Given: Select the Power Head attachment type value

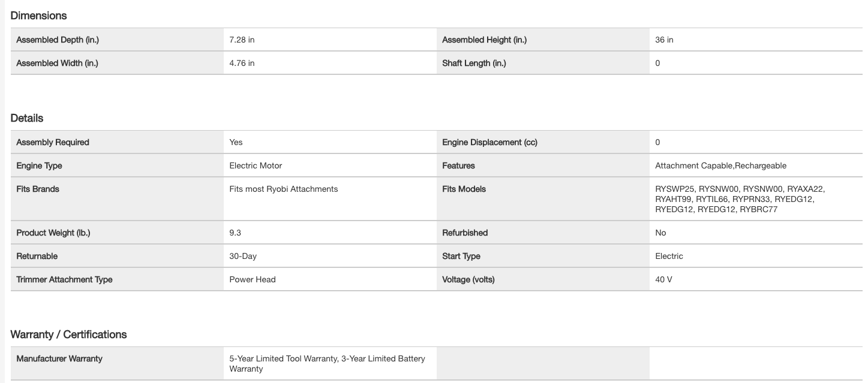Looking at the screenshot, I should pyautogui.click(x=253, y=280).
